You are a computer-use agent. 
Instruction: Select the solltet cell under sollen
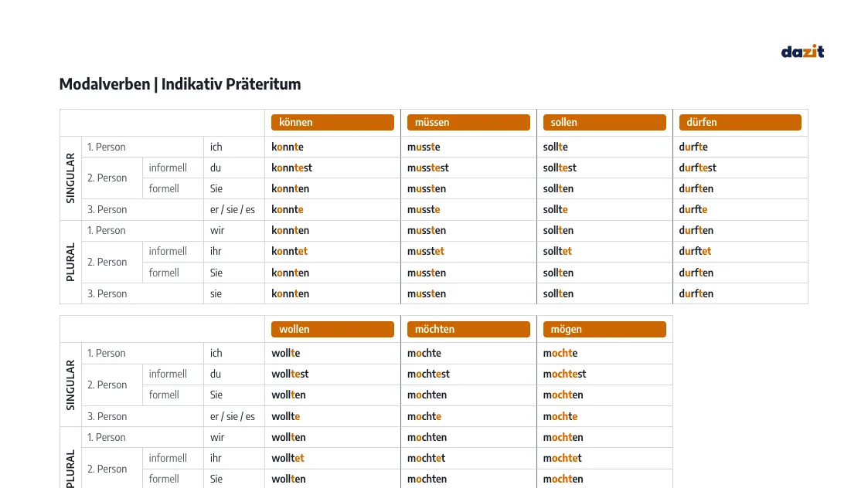tap(557, 251)
